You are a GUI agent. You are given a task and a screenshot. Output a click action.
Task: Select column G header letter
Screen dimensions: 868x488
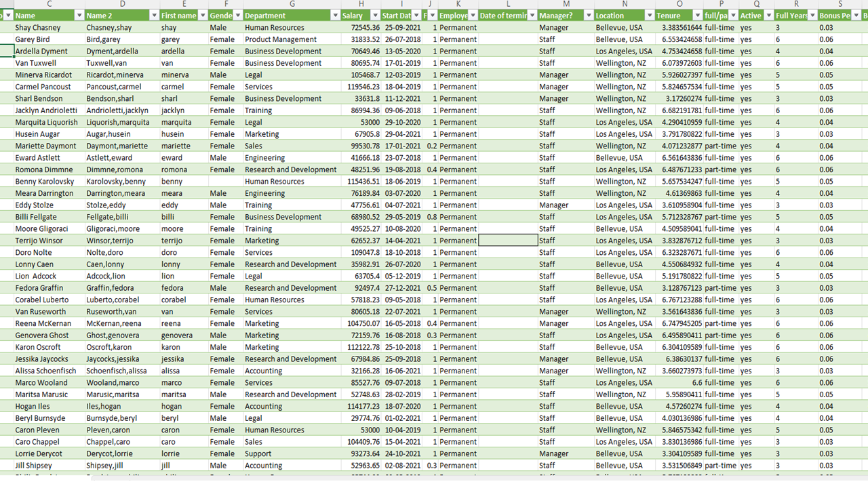click(292, 4)
